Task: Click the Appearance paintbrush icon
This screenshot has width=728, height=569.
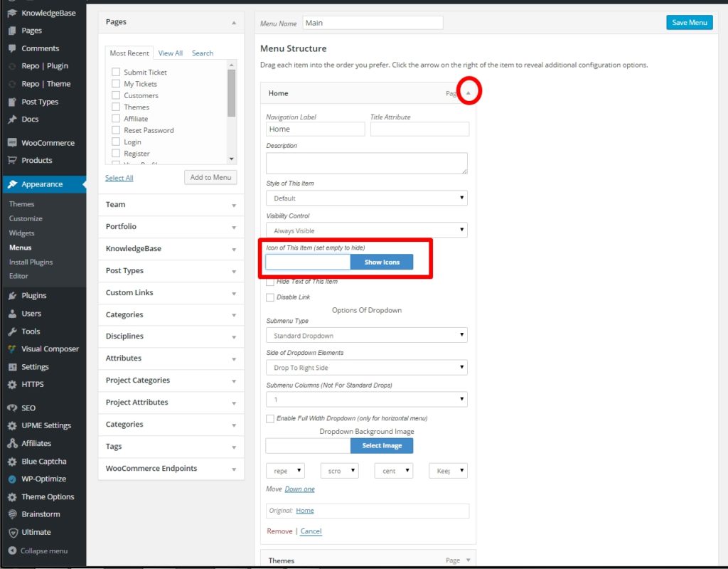Action: coord(12,184)
